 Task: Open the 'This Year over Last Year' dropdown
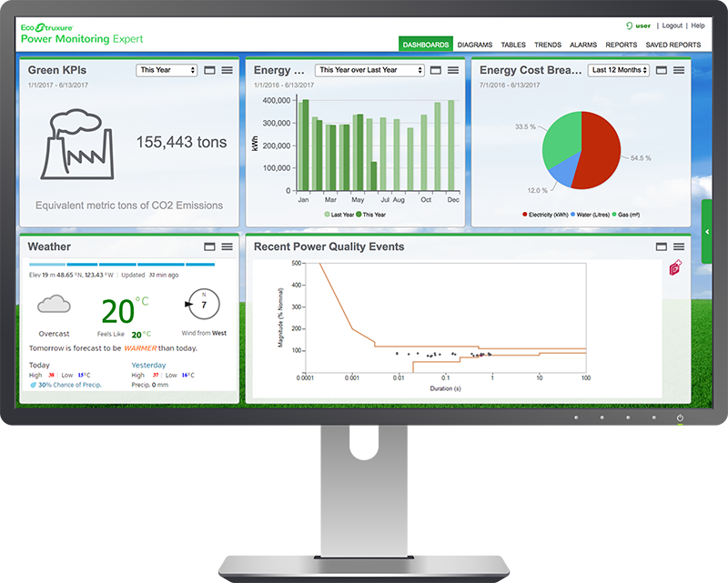coord(369,70)
